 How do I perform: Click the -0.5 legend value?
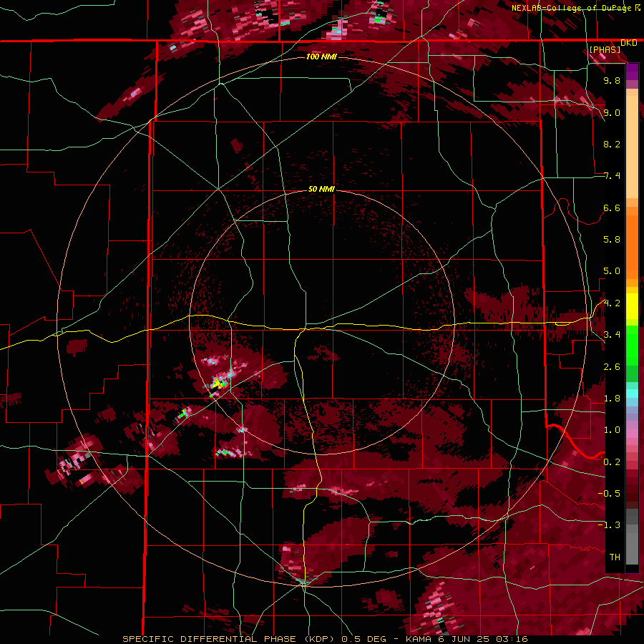coord(609,494)
